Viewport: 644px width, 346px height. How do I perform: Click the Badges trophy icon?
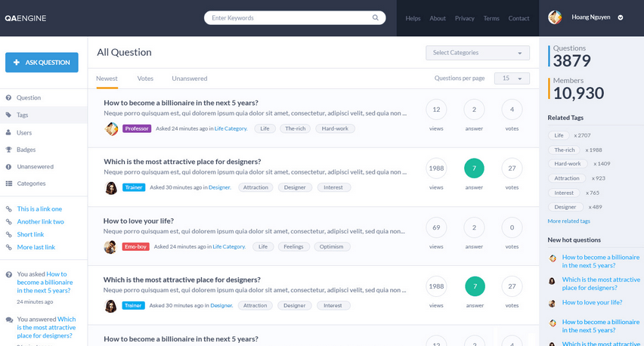tap(8, 150)
